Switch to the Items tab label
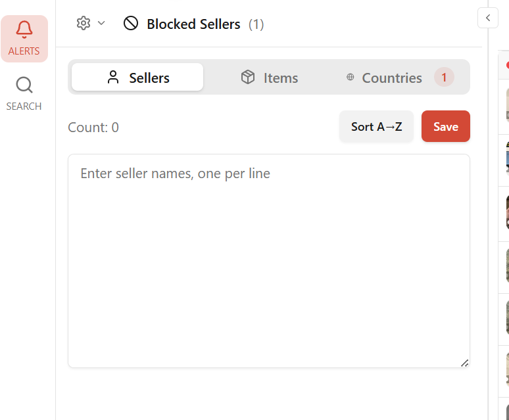The height and width of the screenshot is (420, 509). pos(281,78)
